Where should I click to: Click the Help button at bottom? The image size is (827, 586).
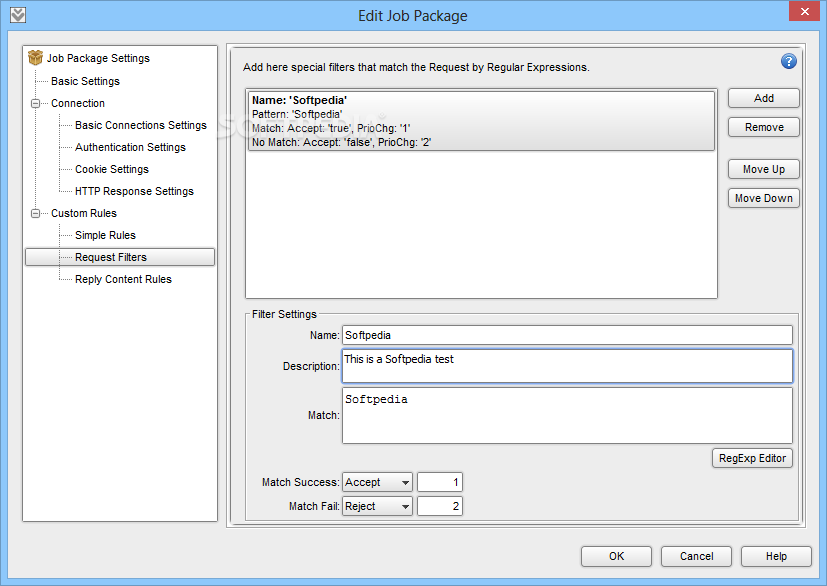click(x=776, y=556)
